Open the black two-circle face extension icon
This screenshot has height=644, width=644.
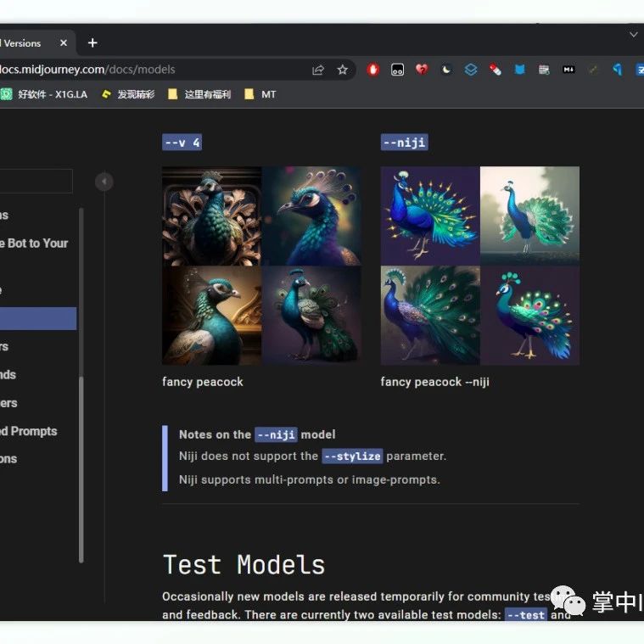coord(397,70)
